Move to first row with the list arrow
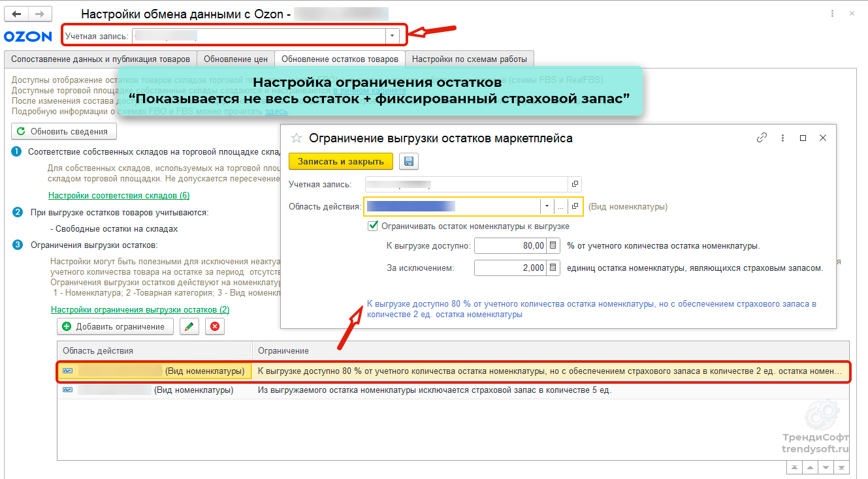Image resolution: width=868 pixels, height=479 pixels. point(794,468)
